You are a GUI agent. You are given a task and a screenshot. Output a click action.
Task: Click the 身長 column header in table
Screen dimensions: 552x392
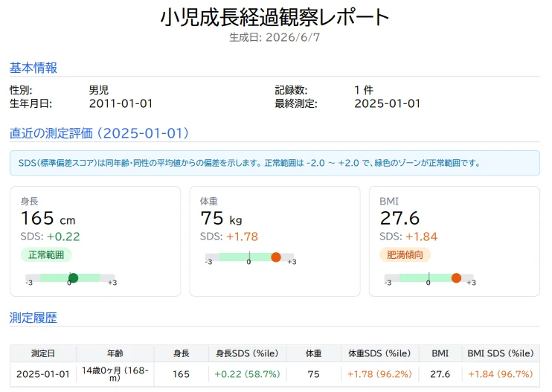click(182, 353)
